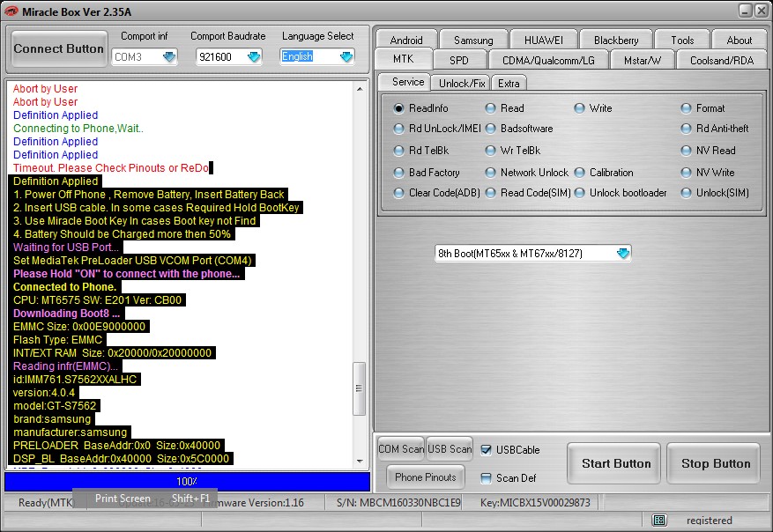The height and width of the screenshot is (532, 773).
Task: Expand the 8th Boot MT65xx selection dropdown
Action: tap(622, 253)
